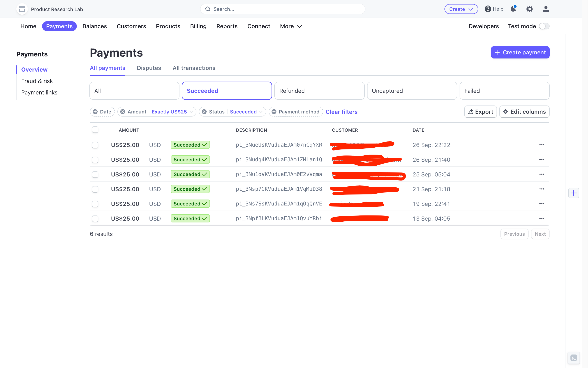Click the AMOUNT column header
The height and width of the screenshot is (368, 588).
(129, 130)
